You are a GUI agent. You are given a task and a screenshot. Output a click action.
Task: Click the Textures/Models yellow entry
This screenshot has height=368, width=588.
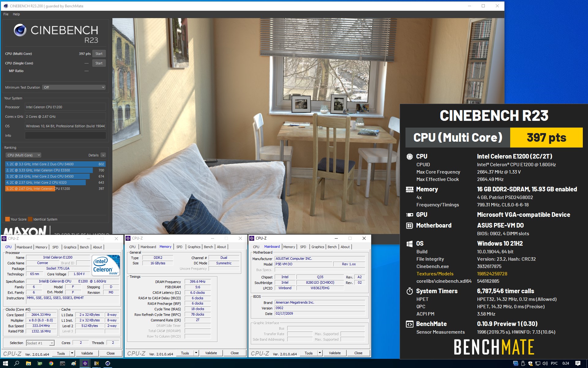(435, 274)
